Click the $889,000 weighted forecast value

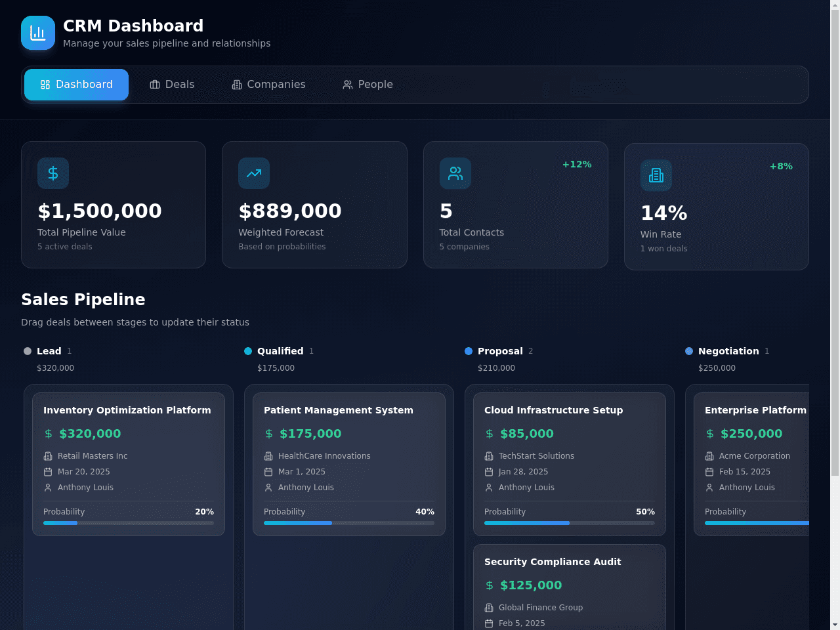290,211
